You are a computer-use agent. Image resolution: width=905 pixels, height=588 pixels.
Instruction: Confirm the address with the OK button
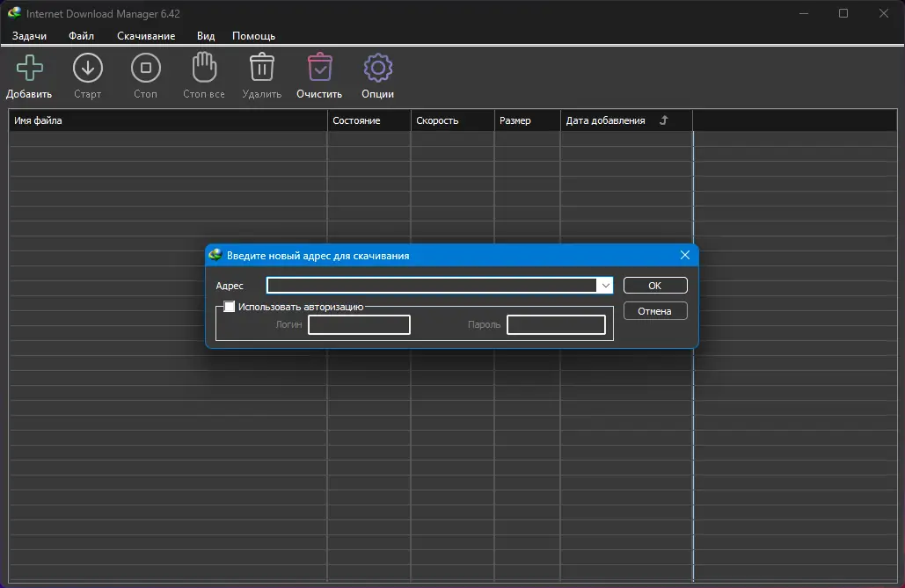coord(655,286)
